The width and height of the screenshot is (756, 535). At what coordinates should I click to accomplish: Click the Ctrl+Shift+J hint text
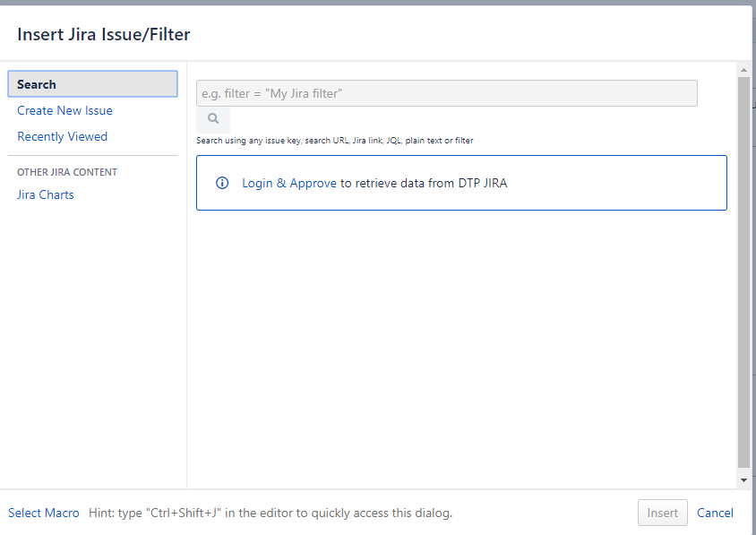(271, 513)
